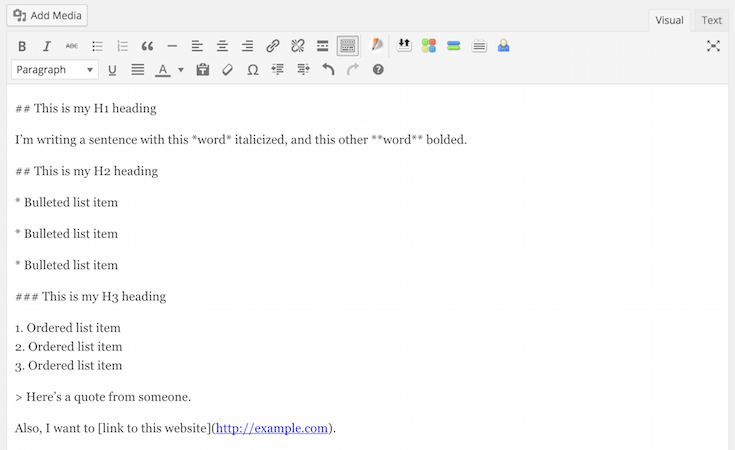Align text right
The height and width of the screenshot is (450, 735).
tap(248, 46)
